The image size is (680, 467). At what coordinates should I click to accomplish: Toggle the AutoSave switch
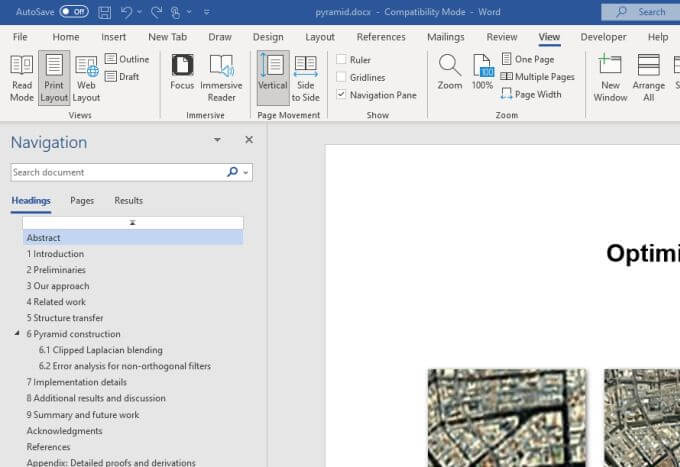(x=74, y=12)
